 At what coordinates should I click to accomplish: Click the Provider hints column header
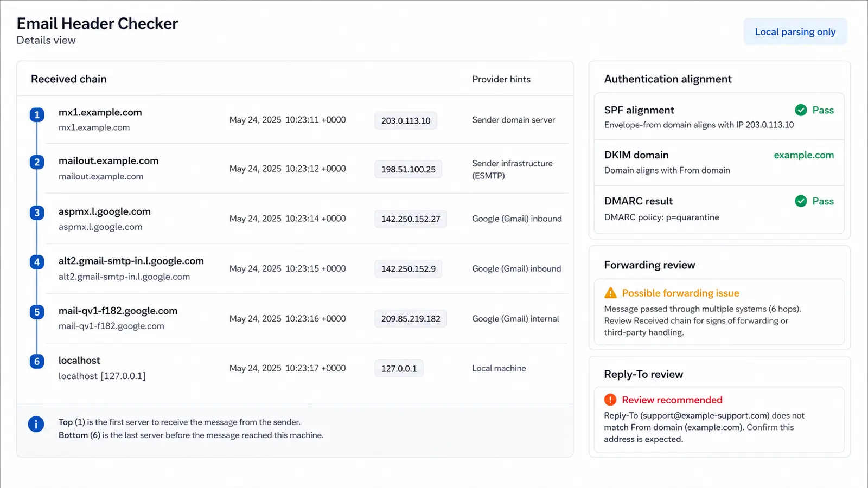pyautogui.click(x=501, y=79)
